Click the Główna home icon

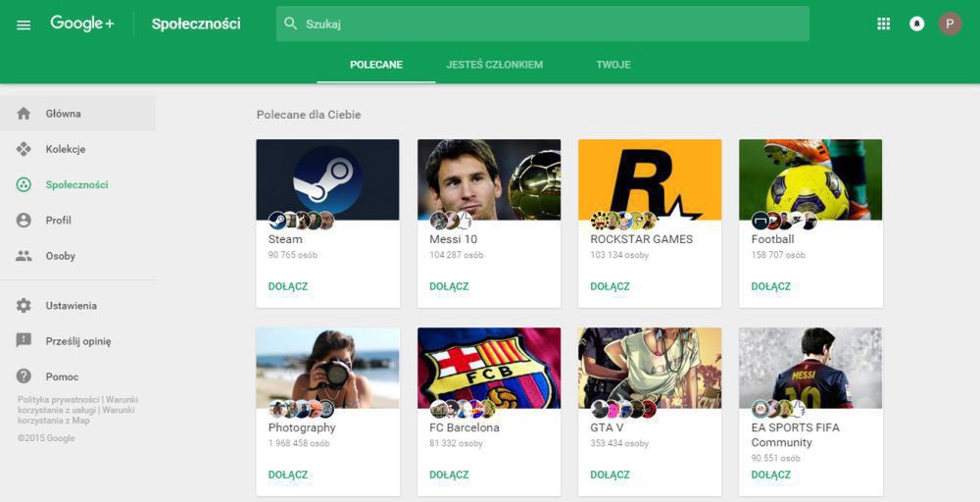24,114
